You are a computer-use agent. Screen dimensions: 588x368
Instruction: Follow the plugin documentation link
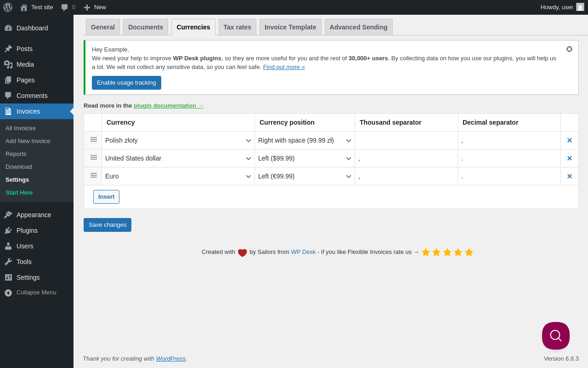pos(168,106)
